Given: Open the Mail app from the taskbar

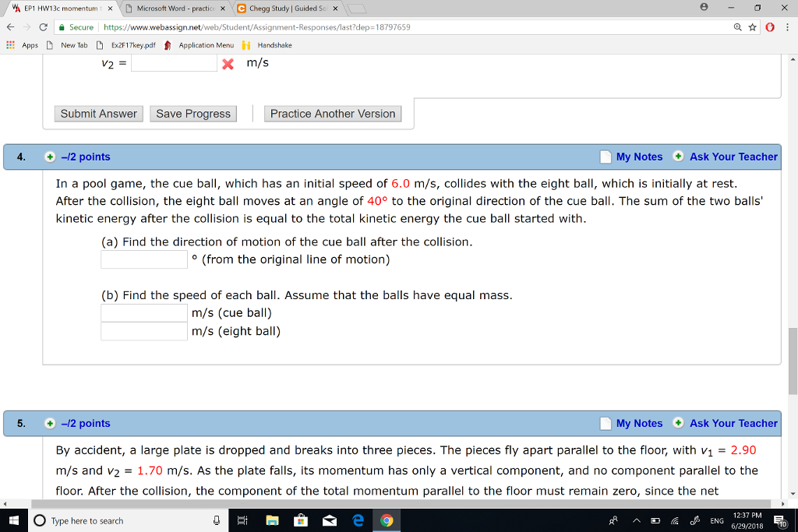Looking at the screenshot, I should [x=330, y=521].
